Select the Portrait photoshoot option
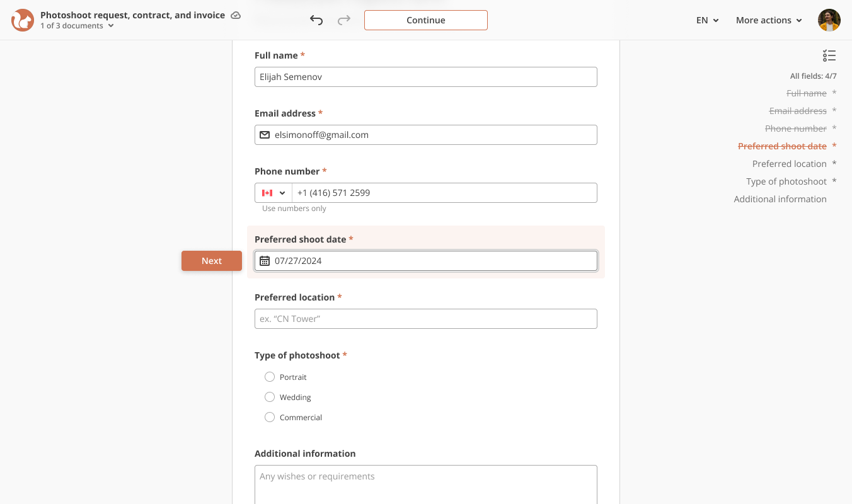 [270, 377]
